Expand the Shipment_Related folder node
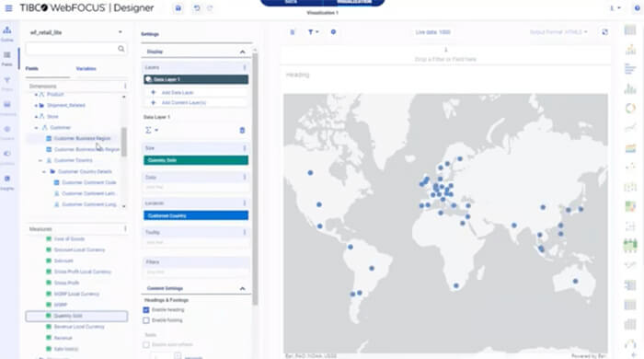This screenshot has width=644, height=359. click(x=36, y=106)
